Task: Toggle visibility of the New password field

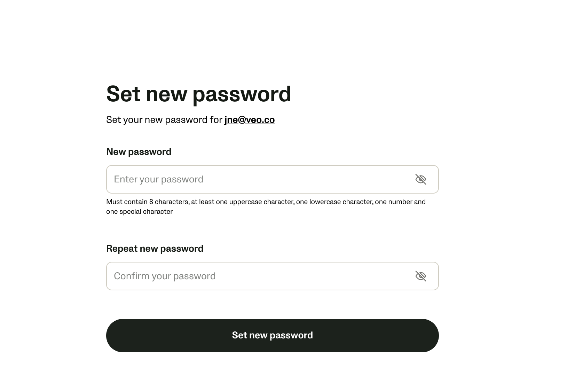Action: [x=420, y=179]
